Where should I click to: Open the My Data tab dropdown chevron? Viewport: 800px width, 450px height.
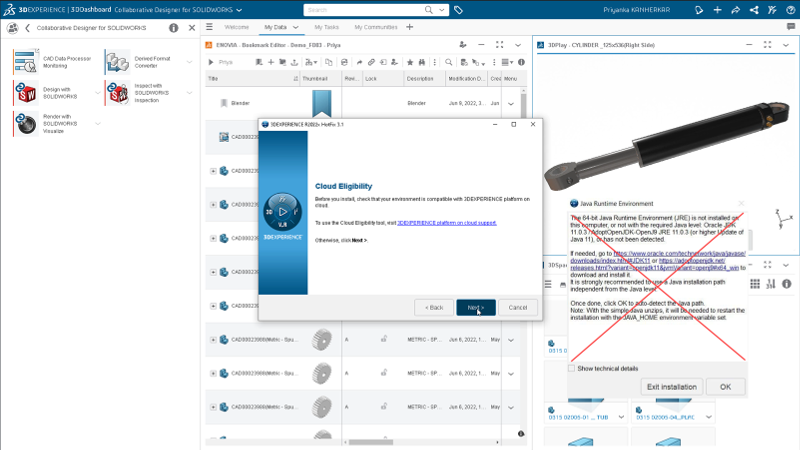(295, 27)
